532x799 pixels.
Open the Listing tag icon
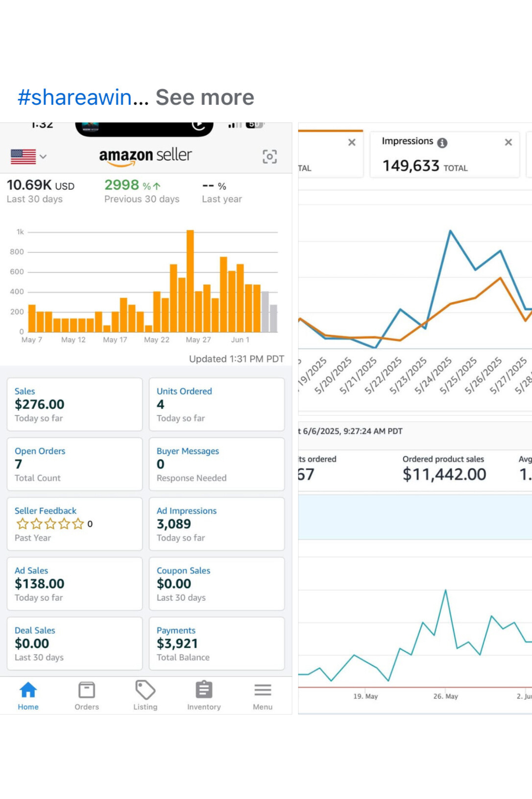pos(145,690)
